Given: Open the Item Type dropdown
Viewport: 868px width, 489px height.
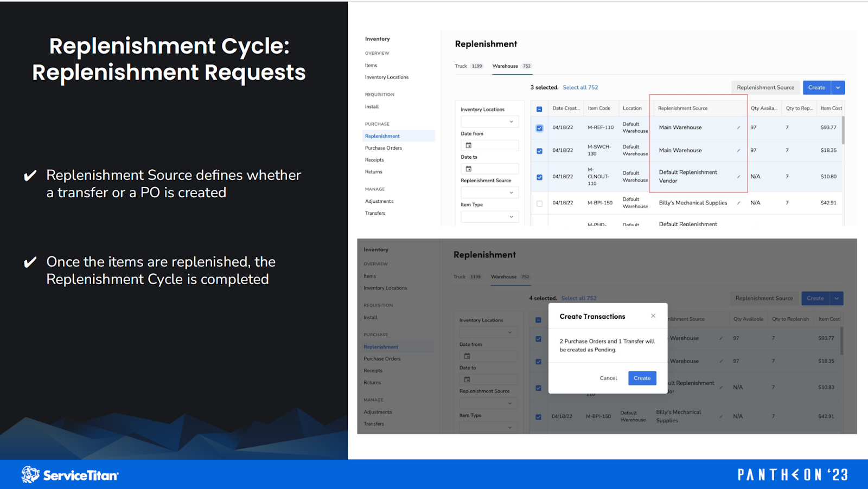Looking at the screenshot, I should pos(489,216).
